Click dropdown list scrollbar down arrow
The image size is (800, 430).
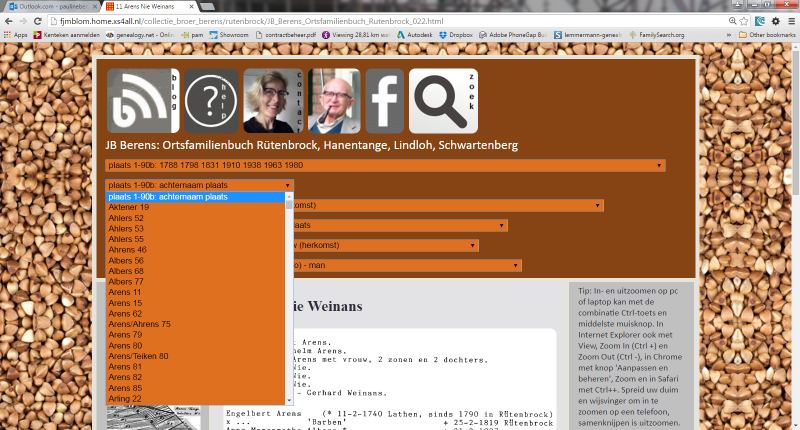(x=289, y=400)
